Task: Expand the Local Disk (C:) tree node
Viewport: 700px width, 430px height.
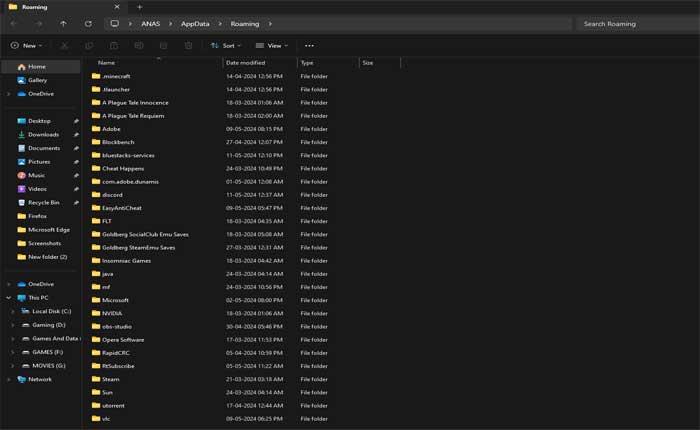Action: click(12, 311)
